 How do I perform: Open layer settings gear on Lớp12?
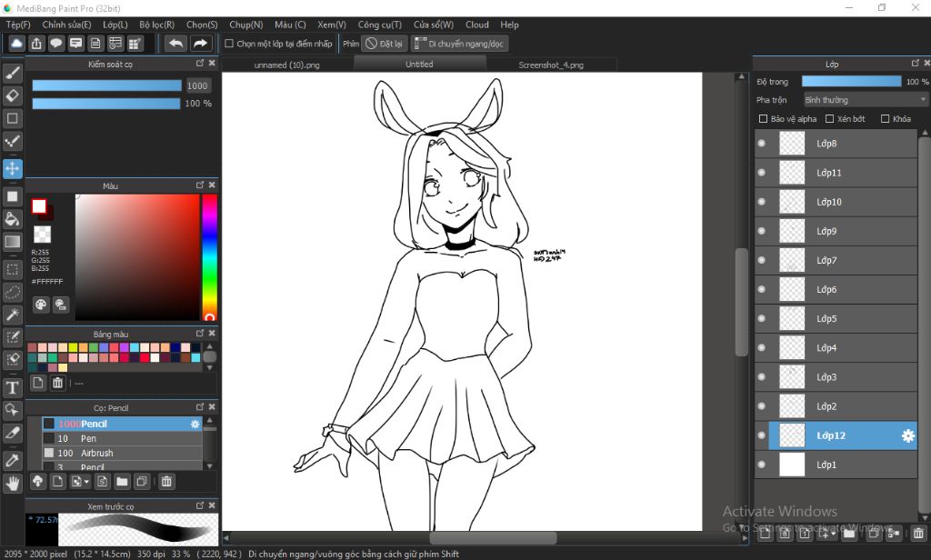(x=908, y=435)
